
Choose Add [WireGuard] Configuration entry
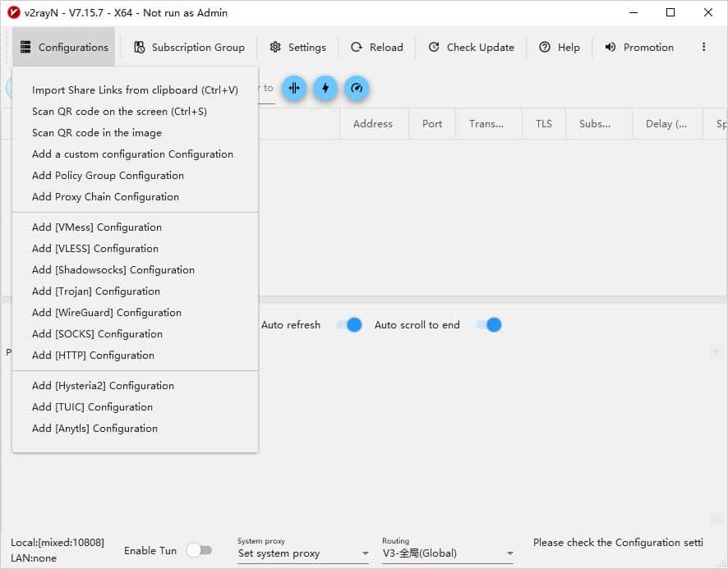(x=107, y=313)
